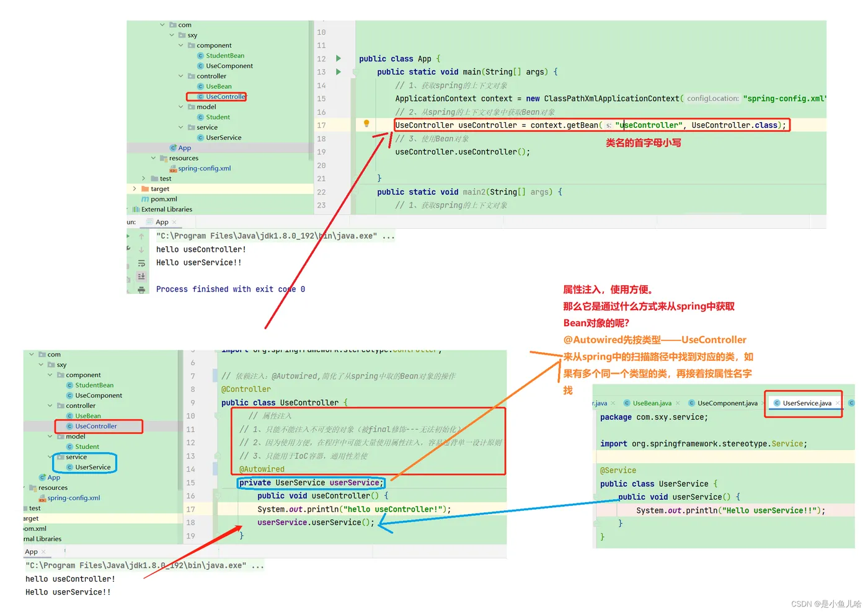Image resolution: width=868 pixels, height=612 pixels.
Task: Click @Autowired annotation on line 14
Action: 262,469
